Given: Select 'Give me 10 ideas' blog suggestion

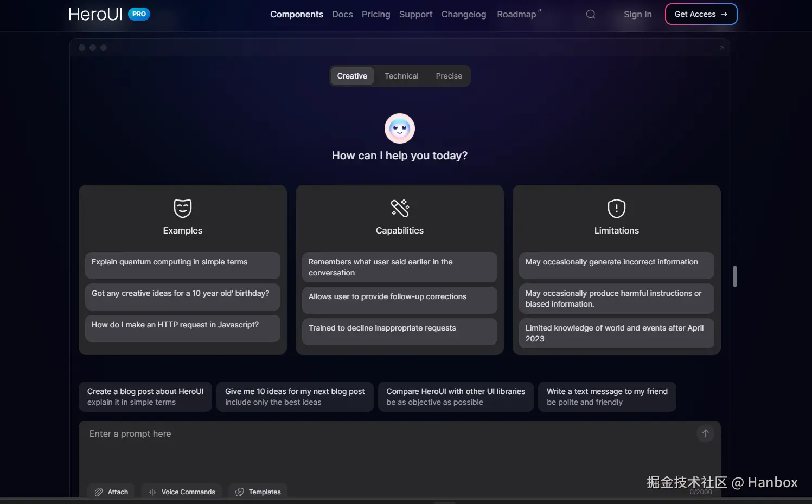Looking at the screenshot, I should click(x=295, y=397).
